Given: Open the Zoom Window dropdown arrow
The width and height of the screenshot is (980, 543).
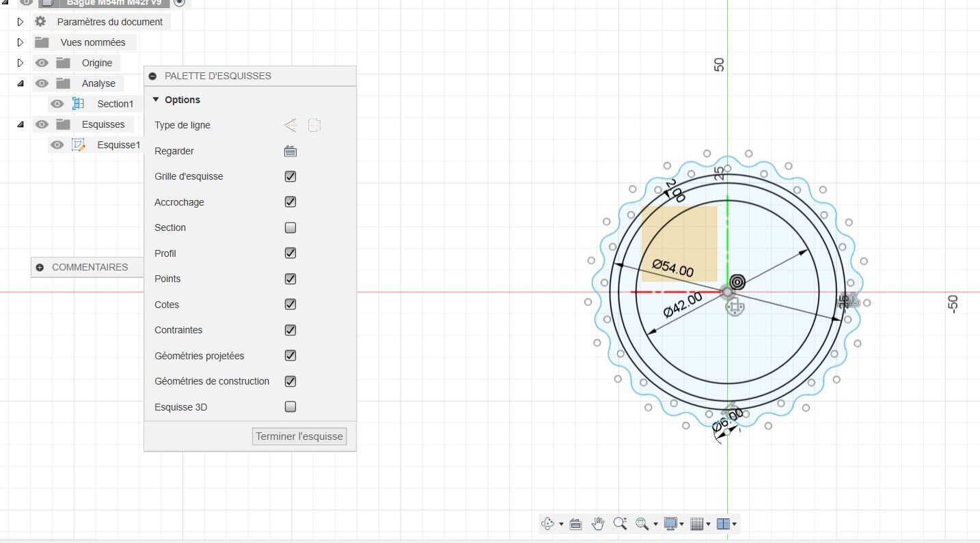Looking at the screenshot, I should (655, 525).
